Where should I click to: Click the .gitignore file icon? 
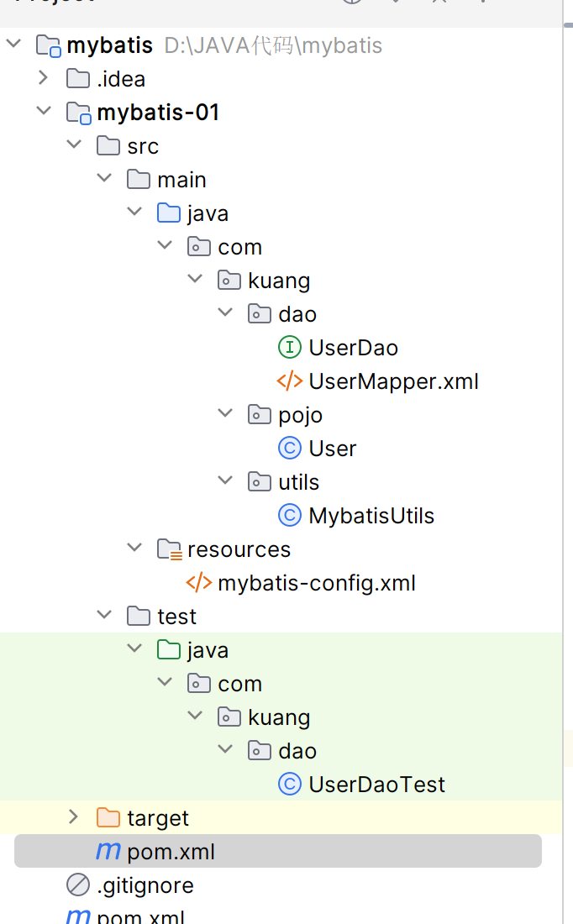tap(77, 885)
